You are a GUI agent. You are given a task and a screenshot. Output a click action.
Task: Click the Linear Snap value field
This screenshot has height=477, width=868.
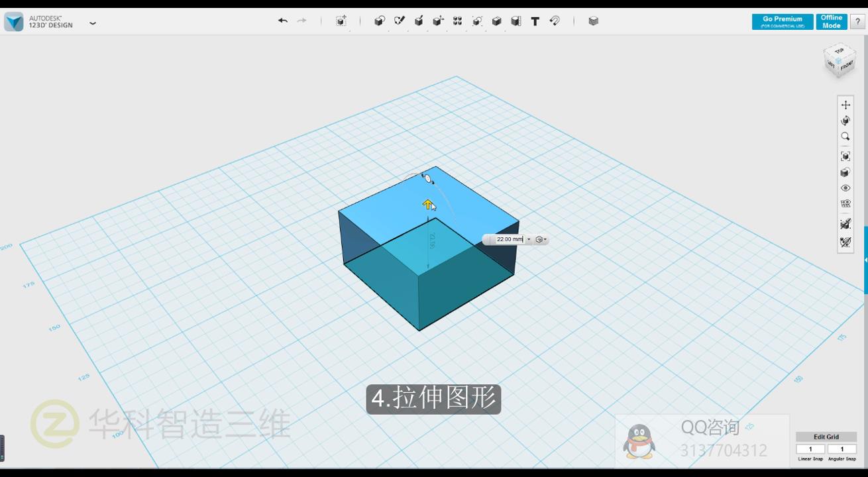(x=810, y=449)
